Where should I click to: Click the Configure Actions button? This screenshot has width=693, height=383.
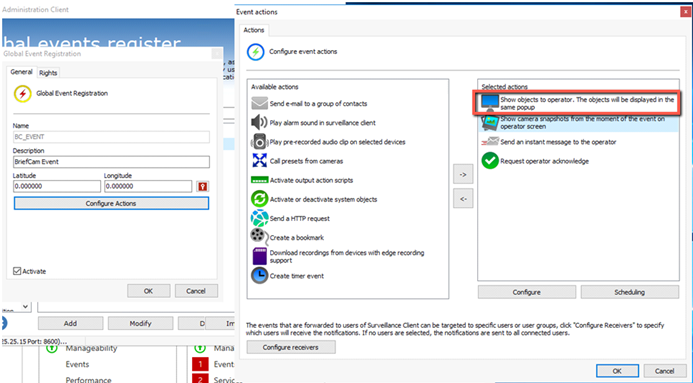[x=111, y=203]
